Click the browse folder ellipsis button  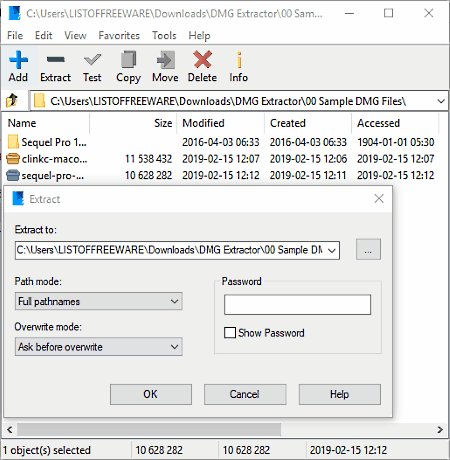368,249
